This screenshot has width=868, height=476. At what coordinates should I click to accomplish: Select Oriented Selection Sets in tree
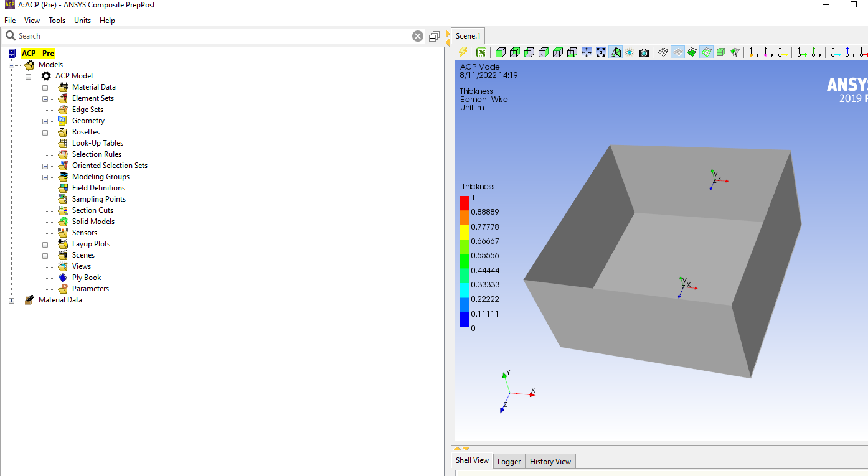(x=110, y=166)
